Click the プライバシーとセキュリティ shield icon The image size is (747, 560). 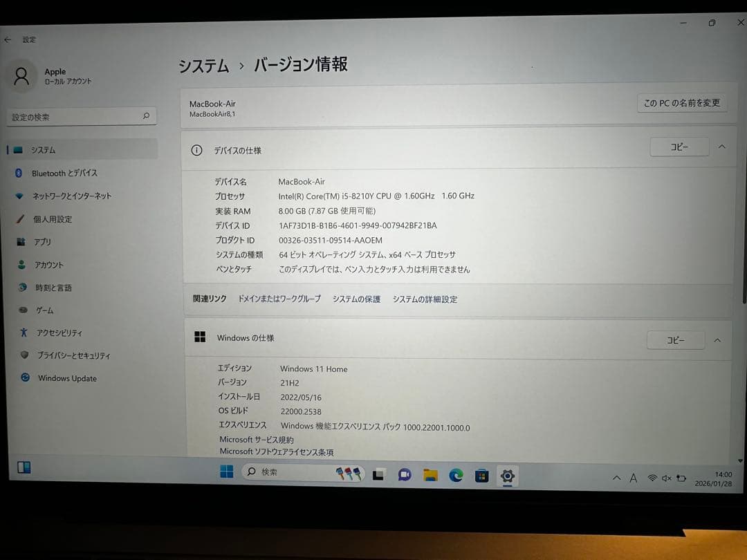(x=24, y=355)
